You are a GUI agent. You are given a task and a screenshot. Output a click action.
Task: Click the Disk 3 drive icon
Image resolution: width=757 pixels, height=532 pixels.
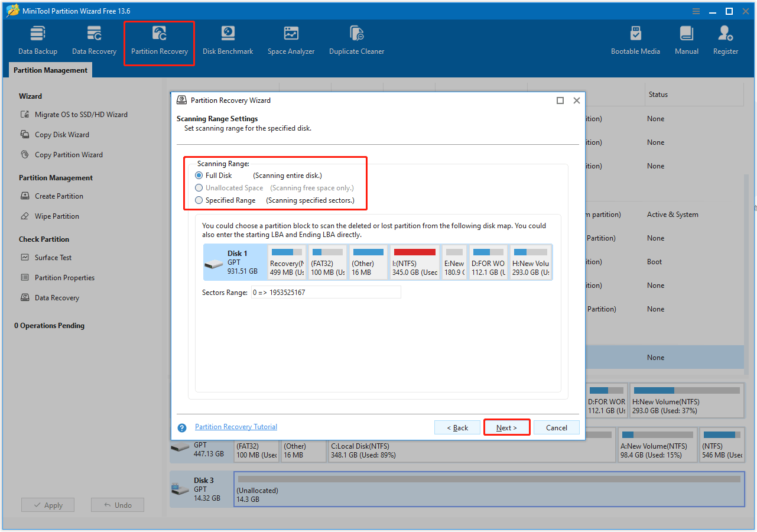point(180,489)
